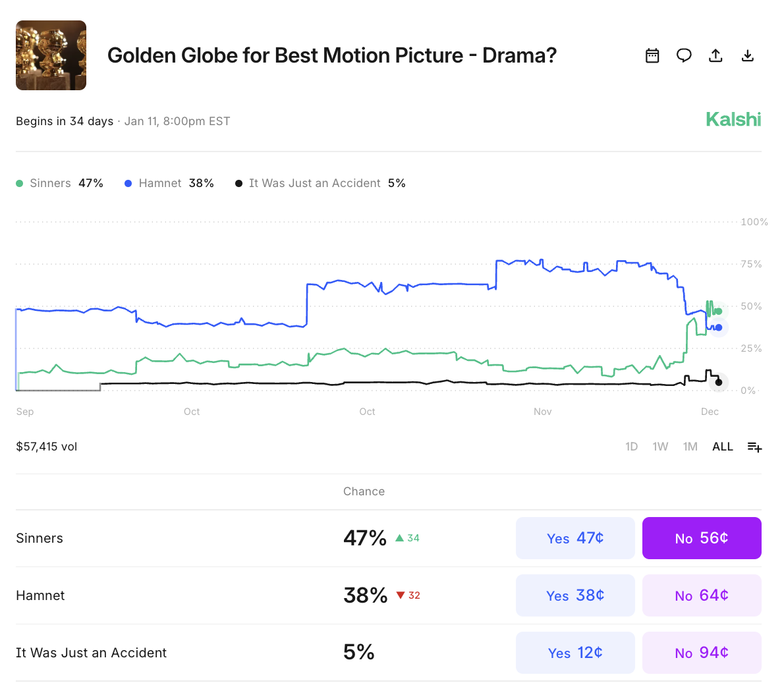Screen dimensions: 784x685
Task: Click the Kalshi logo
Action: tap(733, 119)
